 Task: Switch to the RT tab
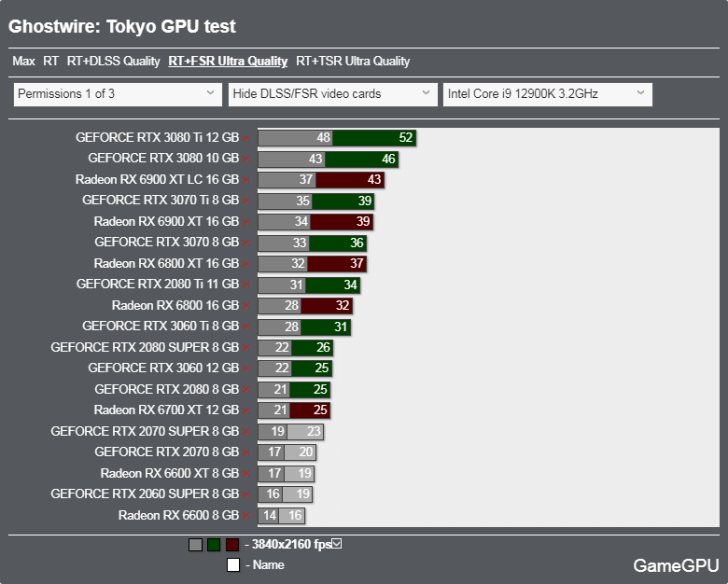51,62
